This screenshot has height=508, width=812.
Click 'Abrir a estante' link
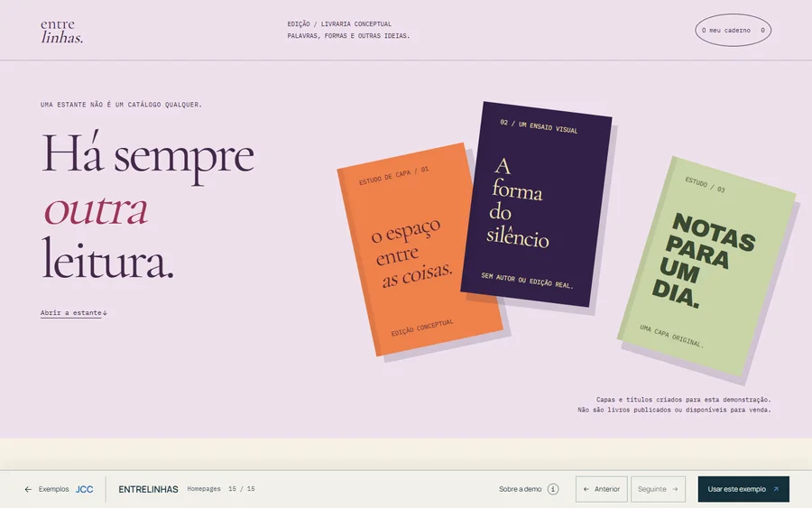point(74,313)
